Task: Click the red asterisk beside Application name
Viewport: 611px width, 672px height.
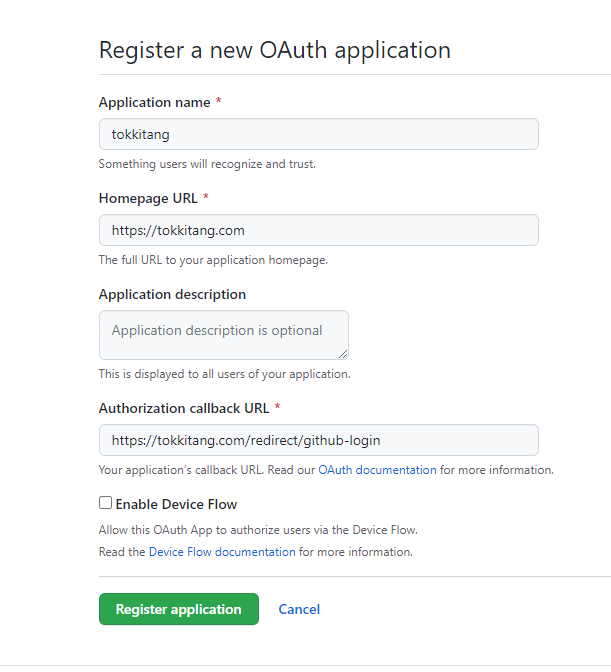Action: (x=219, y=103)
